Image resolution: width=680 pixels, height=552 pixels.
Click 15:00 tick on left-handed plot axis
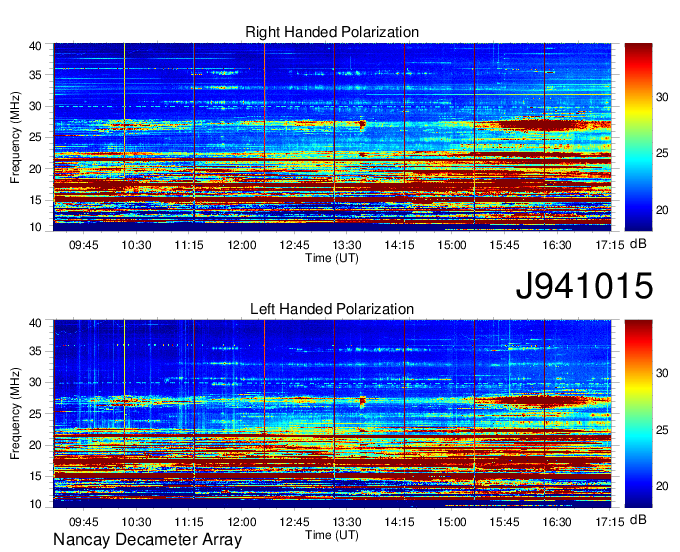click(452, 522)
